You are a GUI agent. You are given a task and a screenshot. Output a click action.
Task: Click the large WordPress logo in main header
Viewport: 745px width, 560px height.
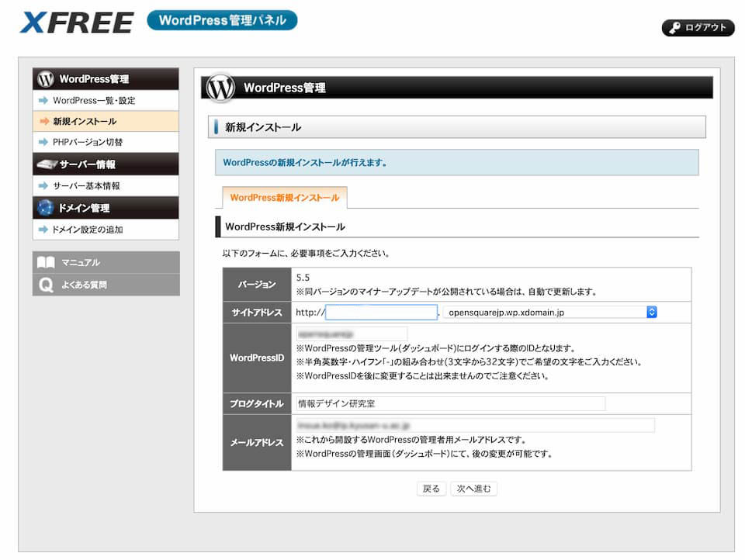220,88
